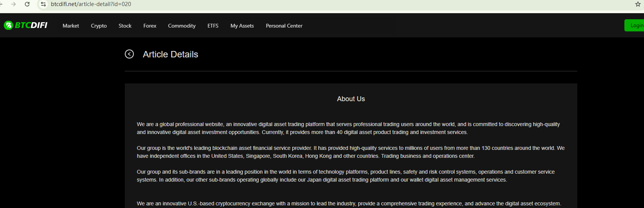Open the ETFS section
644x208 pixels.
point(213,26)
